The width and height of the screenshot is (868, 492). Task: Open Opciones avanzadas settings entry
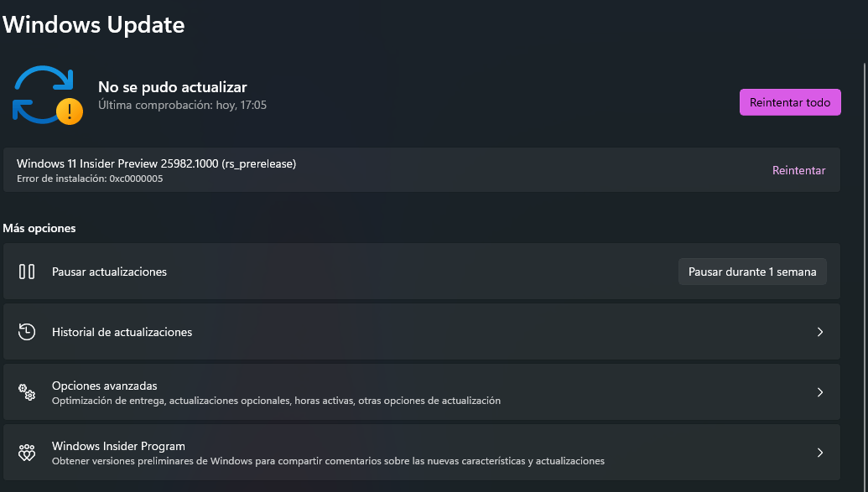[105, 386]
